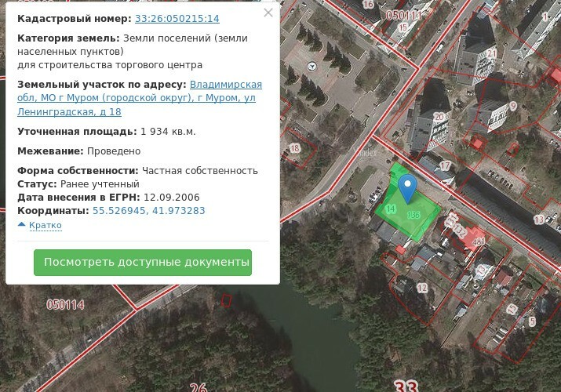Click the large 33 district label

406,386
